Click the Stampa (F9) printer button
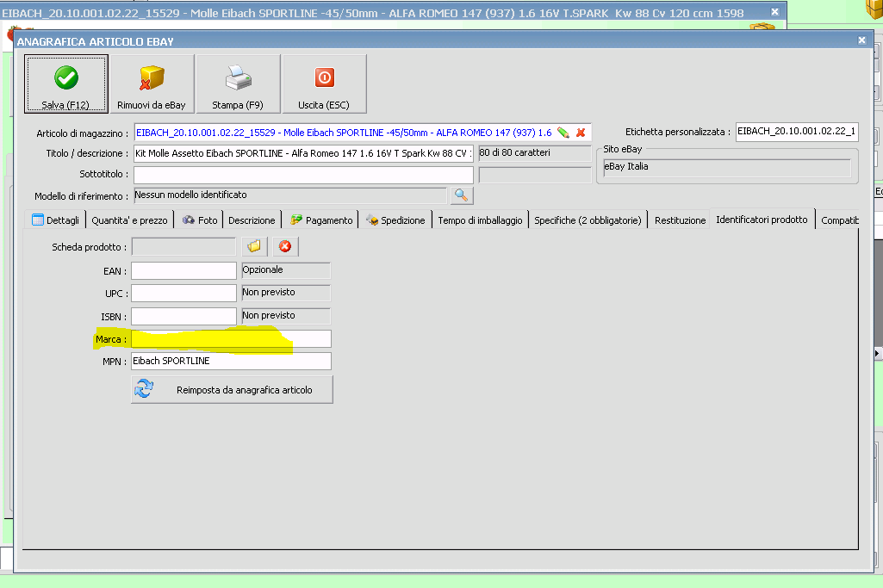The image size is (883, 588). pos(239,84)
